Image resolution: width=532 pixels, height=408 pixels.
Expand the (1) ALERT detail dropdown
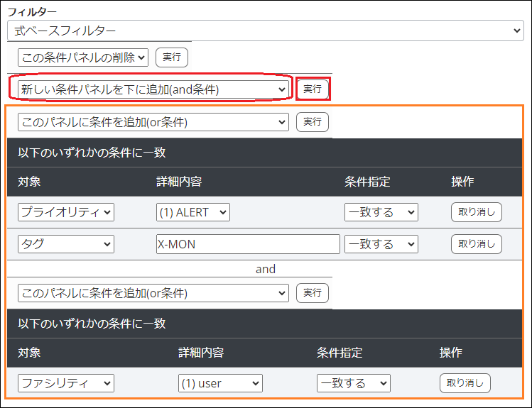[192, 212]
